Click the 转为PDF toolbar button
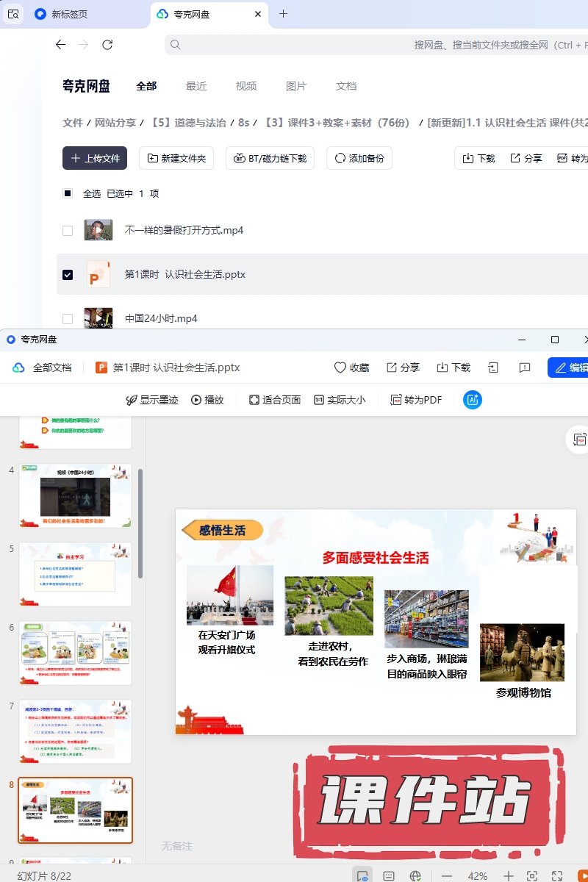This screenshot has height=882, width=588. [416, 400]
